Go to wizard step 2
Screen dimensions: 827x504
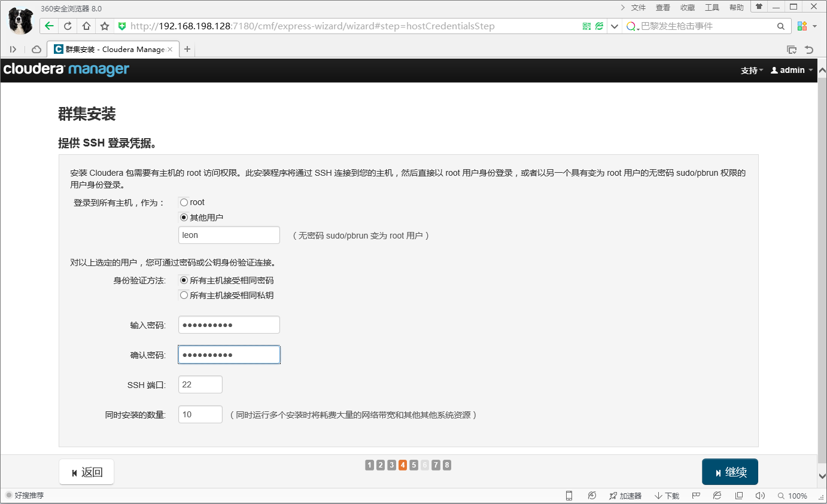point(381,465)
